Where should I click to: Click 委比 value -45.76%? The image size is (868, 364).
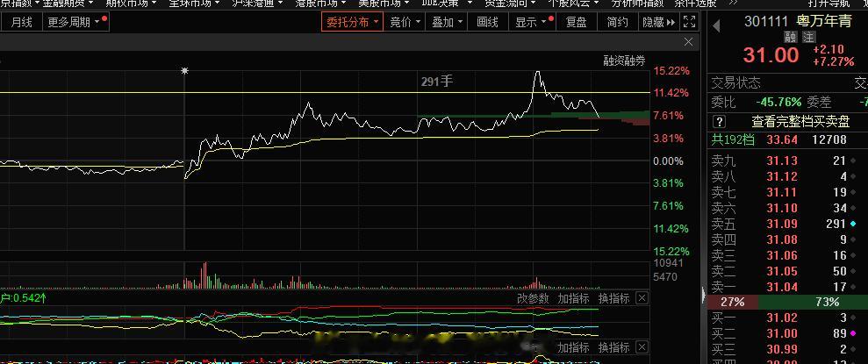778,102
